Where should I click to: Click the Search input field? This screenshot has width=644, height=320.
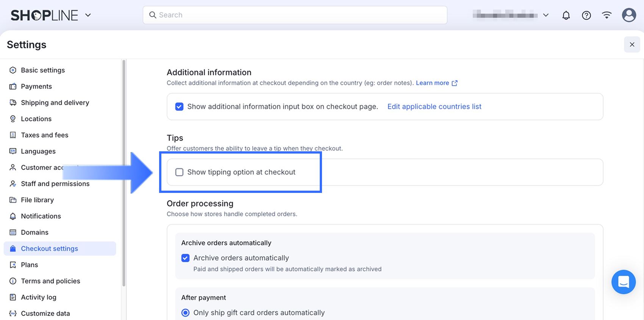click(x=295, y=15)
